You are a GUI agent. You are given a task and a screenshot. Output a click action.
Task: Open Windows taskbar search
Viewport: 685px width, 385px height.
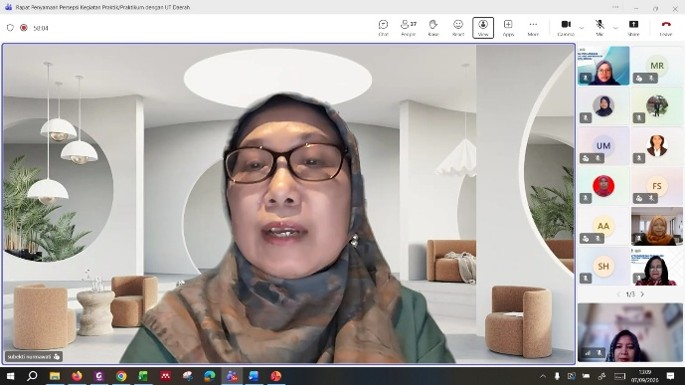click(32, 376)
